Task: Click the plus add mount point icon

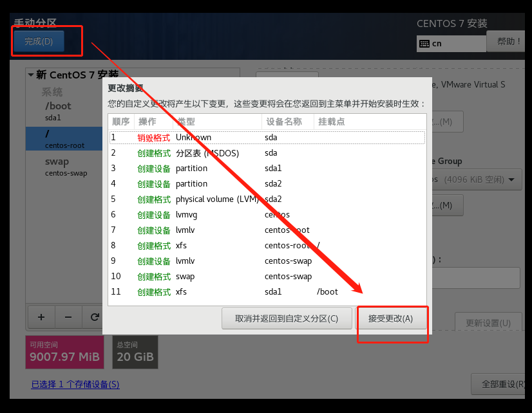Action: (x=41, y=317)
